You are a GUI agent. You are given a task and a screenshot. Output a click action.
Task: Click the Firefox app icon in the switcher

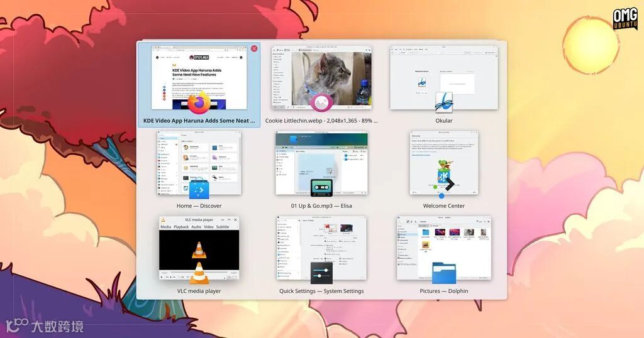pos(199,103)
